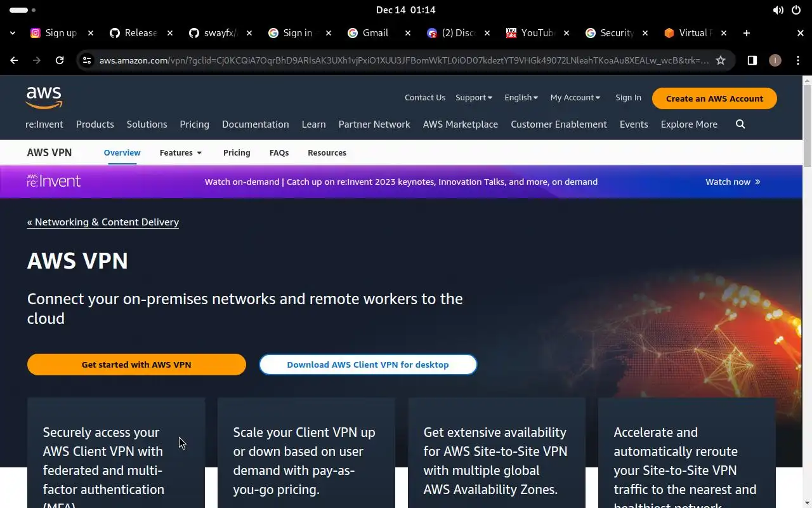Close the Gmail tab

[x=408, y=33]
